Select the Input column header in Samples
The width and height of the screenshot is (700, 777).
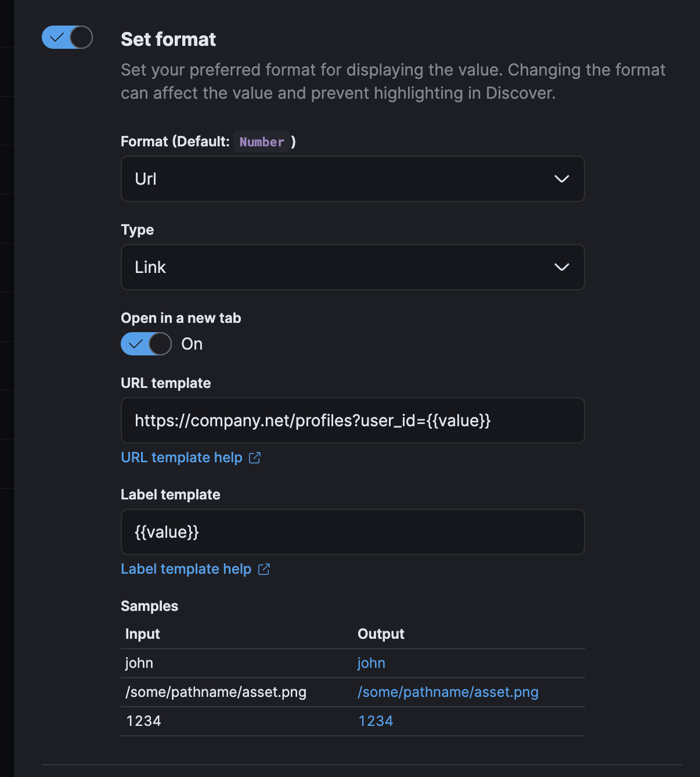tap(142, 634)
